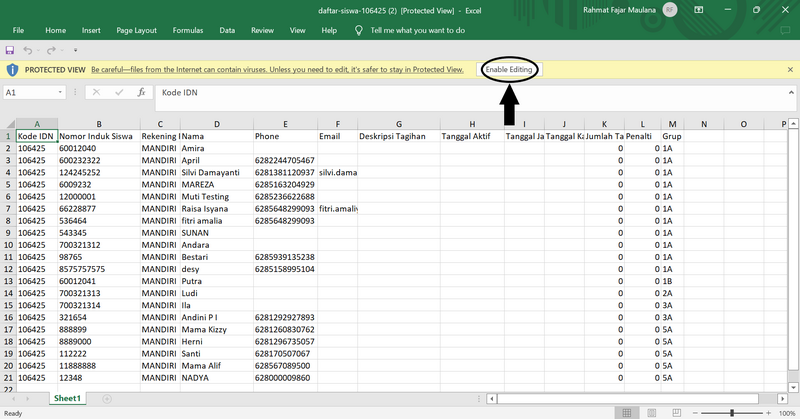800x419 pixels.
Task: Open Customize Quick Access Toolbar dropdown
Action: [x=75, y=50]
